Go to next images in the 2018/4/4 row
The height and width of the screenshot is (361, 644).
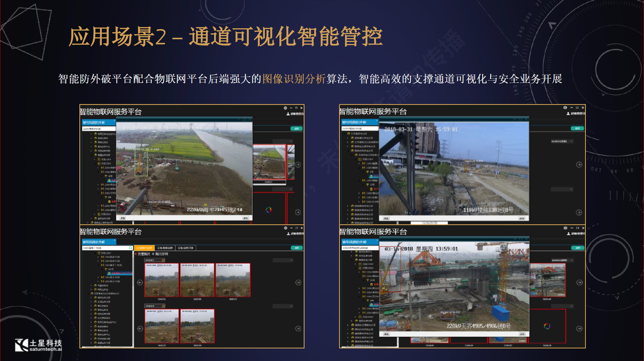click(298, 328)
